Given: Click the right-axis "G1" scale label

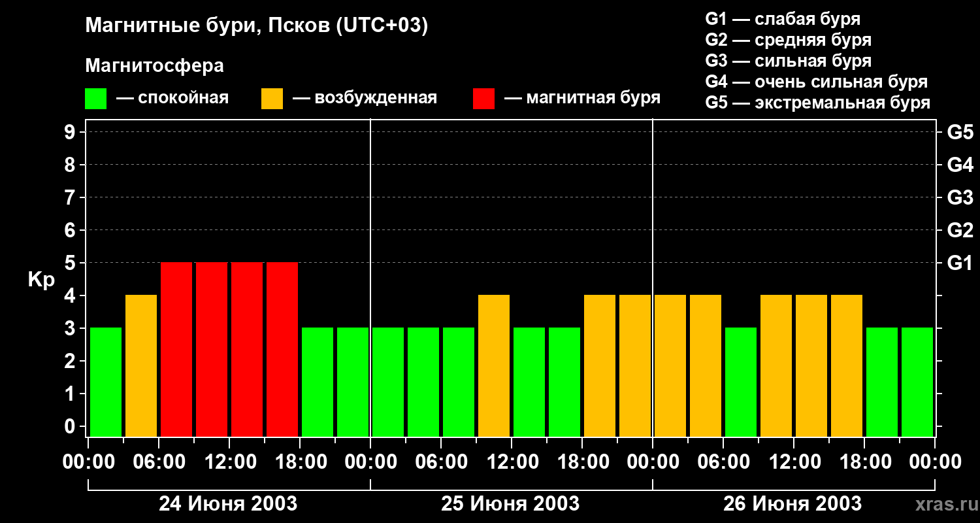Looking at the screenshot, I should pos(960,263).
